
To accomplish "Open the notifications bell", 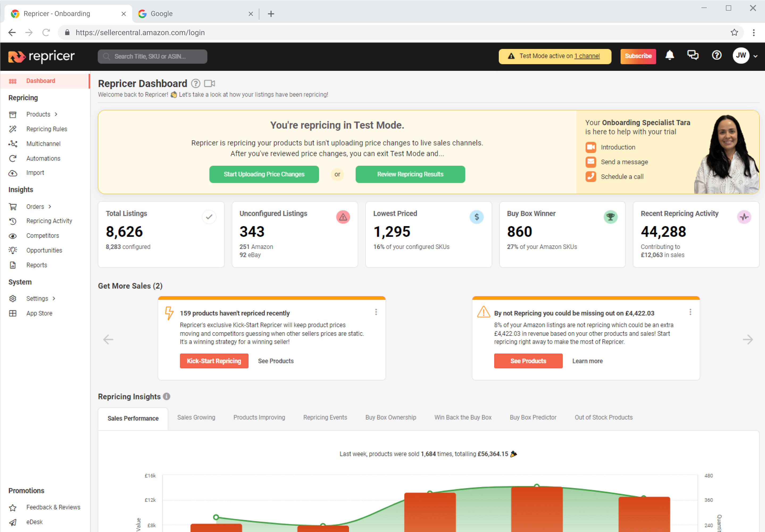I will (669, 56).
